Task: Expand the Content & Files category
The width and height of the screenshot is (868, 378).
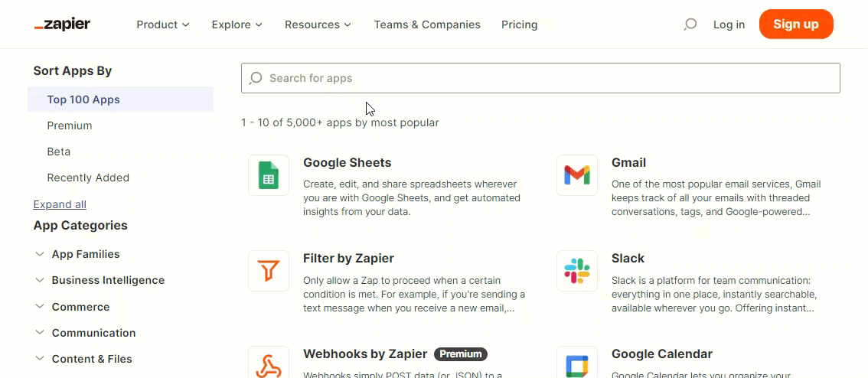Action: (x=83, y=359)
